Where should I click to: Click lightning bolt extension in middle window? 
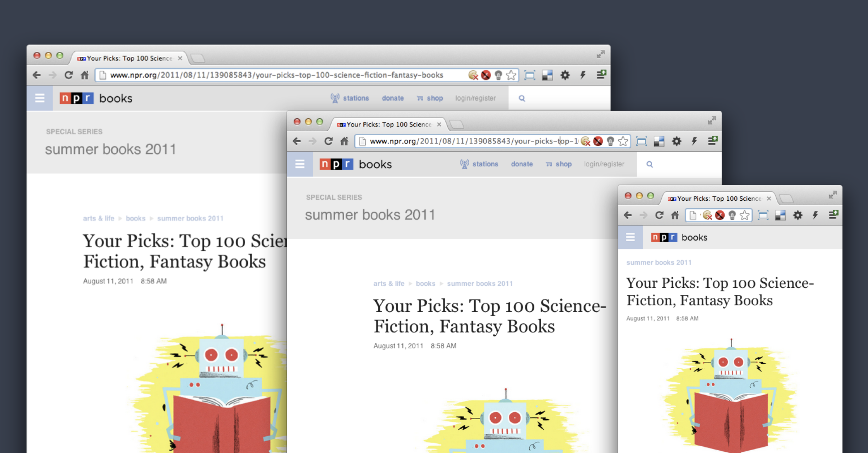pyautogui.click(x=694, y=141)
